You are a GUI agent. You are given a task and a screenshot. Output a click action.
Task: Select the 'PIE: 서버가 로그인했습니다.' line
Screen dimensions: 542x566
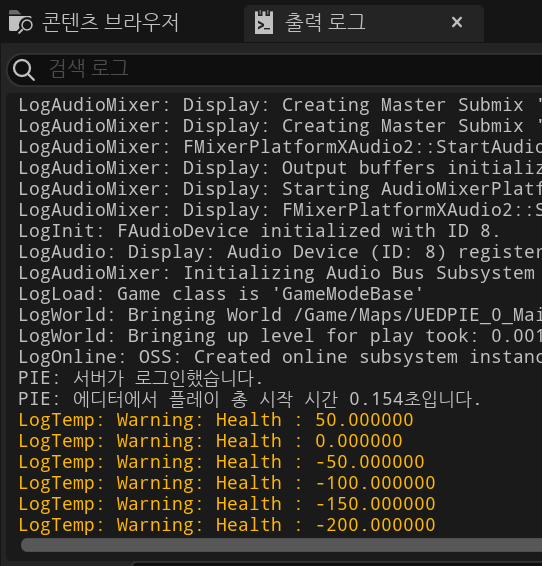[140, 378]
